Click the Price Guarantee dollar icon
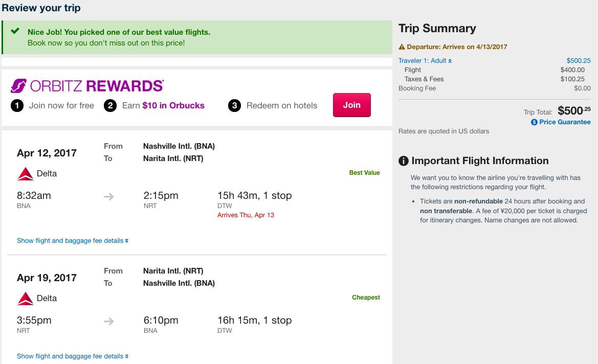Screen dimensions: 598x364 pyautogui.click(x=534, y=122)
